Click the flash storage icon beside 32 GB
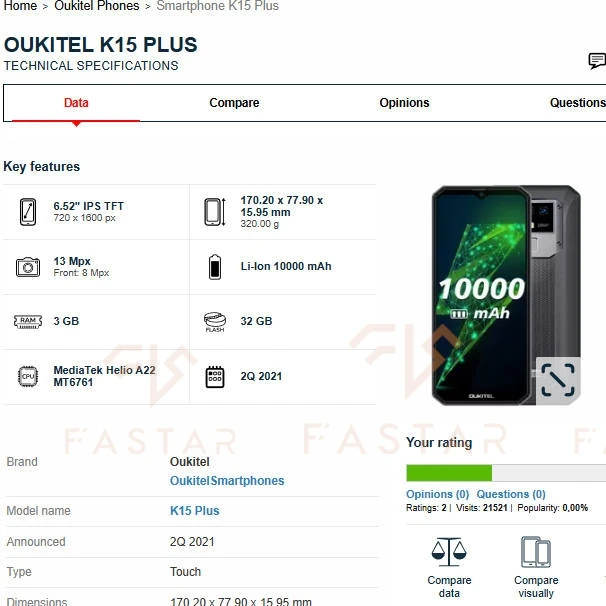606x606 pixels. tap(215, 322)
